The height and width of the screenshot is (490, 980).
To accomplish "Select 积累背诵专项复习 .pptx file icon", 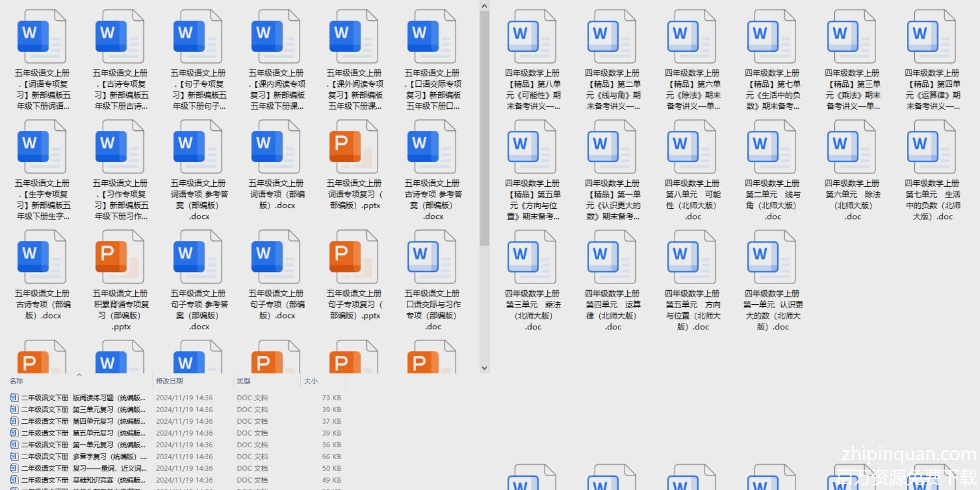I will coord(120,258).
